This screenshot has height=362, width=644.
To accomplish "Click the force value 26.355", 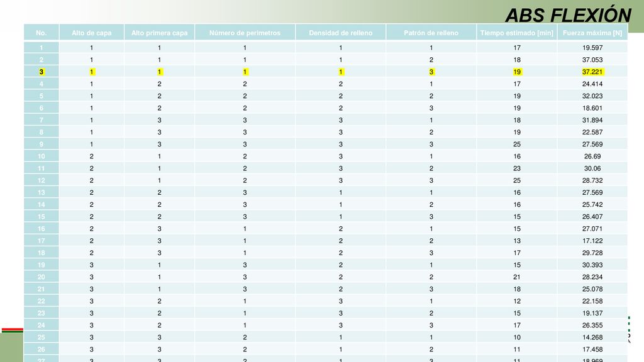I will click(x=592, y=326).
